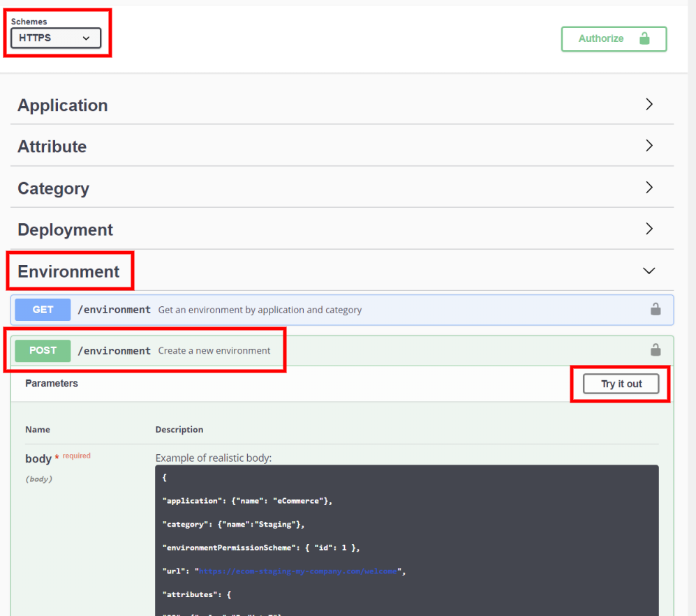Click the green lock icon inside Authorize

[x=644, y=39]
